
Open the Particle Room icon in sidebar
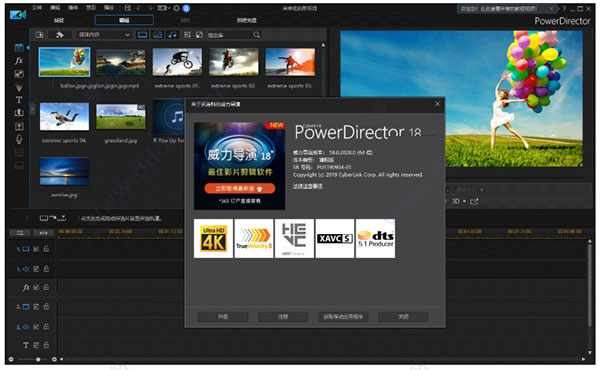(19, 87)
